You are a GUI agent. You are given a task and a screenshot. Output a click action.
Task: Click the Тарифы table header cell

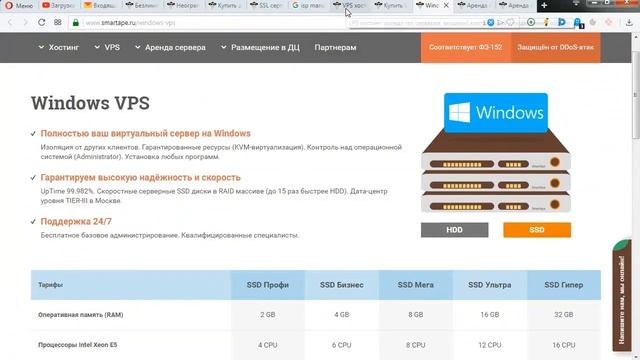pos(131,285)
